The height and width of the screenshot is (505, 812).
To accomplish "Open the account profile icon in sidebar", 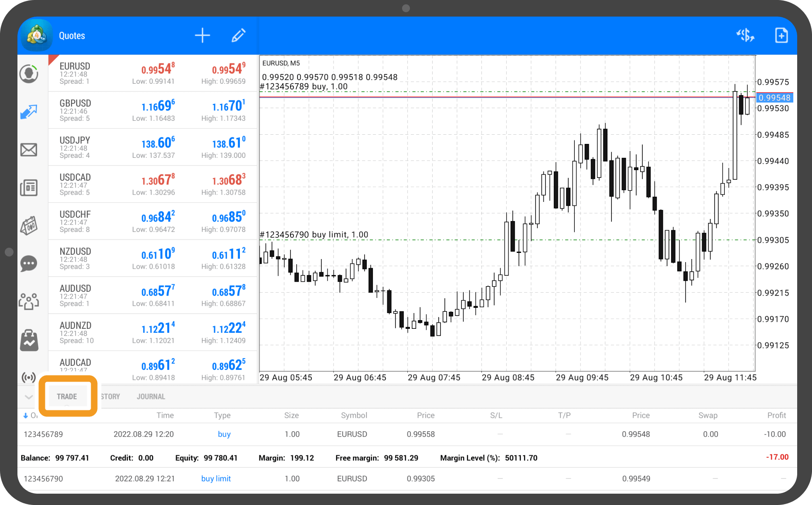I will [29, 74].
